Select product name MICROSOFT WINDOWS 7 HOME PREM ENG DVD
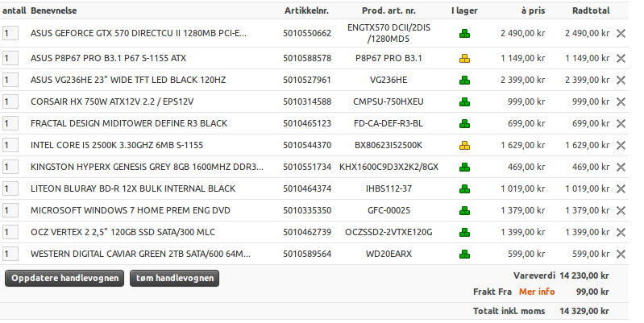Screen dimensions: 644x323 pos(131,210)
